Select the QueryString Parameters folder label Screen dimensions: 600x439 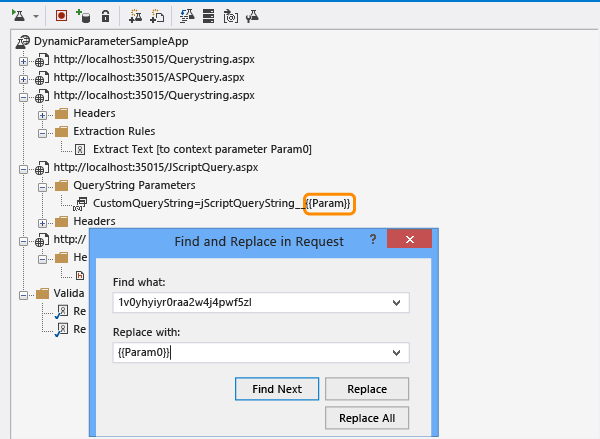(x=134, y=185)
